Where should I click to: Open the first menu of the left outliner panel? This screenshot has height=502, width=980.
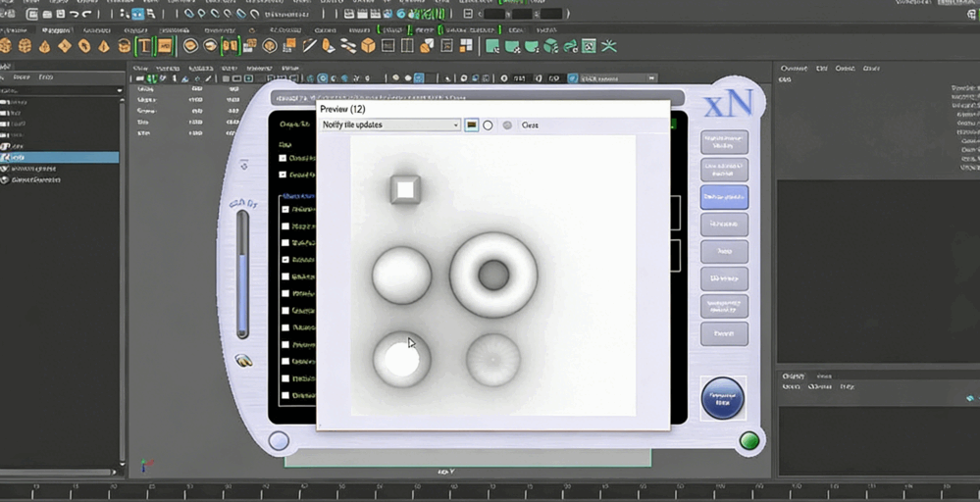(x=4, y=76)
